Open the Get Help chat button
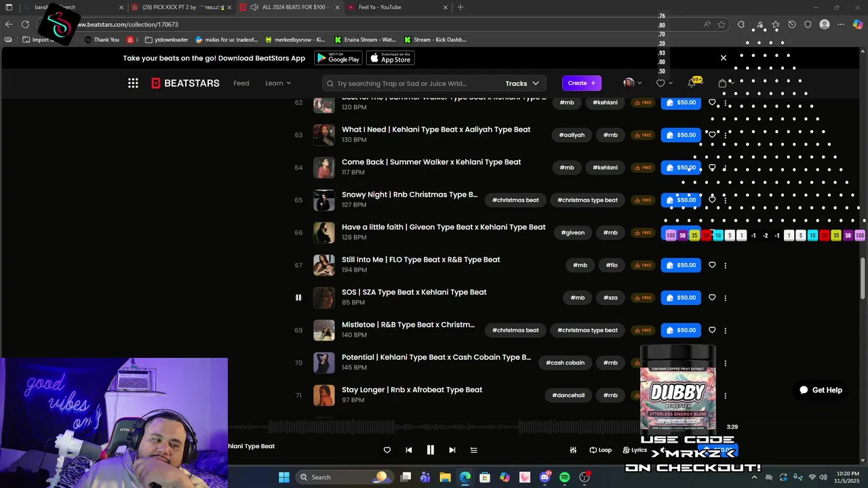The width and height of the screenshot is (868, 488). [821, 390]
